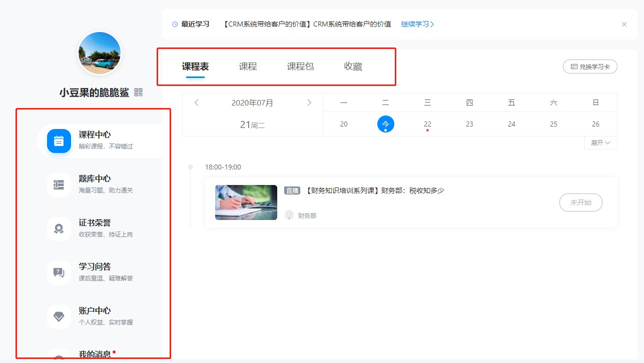Open 题库中心 menu item label
Viewport: 644px width, 363px height.
click(x=95, y=178)
